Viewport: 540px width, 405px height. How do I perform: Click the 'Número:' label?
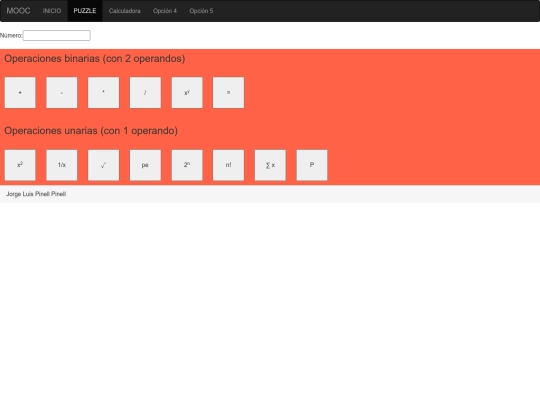[11, 35]
